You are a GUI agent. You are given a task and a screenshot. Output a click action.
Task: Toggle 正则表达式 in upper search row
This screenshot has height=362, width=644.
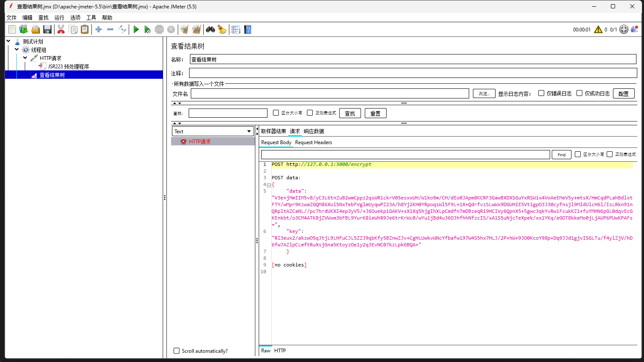click(x=310, y=113)
